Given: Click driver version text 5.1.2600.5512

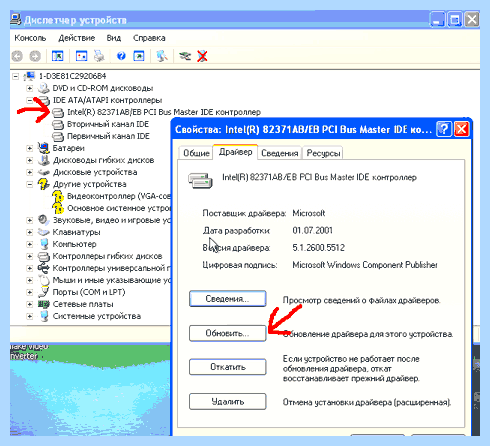Looking at the screenshot, I should [318, 248].
